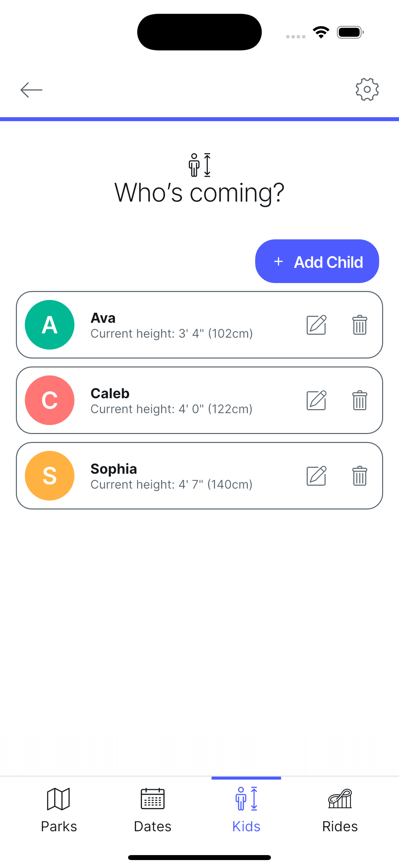The width and height of the screenshot is (399, 868).
Task: Open the Rides tab
Action: (x=340, y=810)
